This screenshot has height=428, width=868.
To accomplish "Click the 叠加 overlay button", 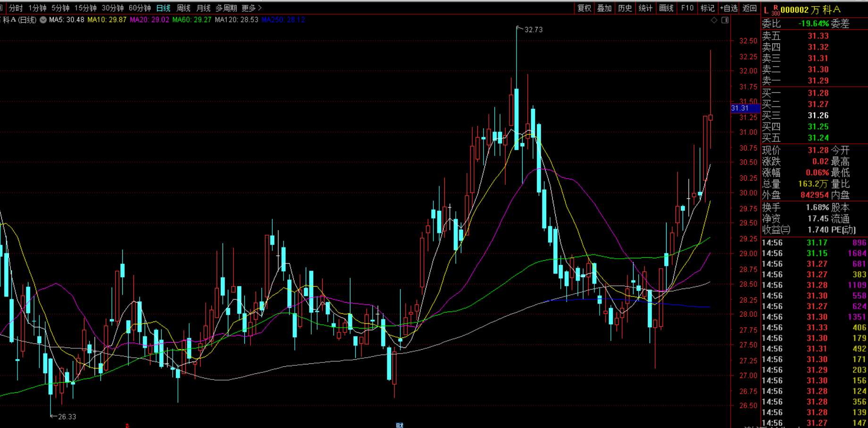I will coord(604,8).
